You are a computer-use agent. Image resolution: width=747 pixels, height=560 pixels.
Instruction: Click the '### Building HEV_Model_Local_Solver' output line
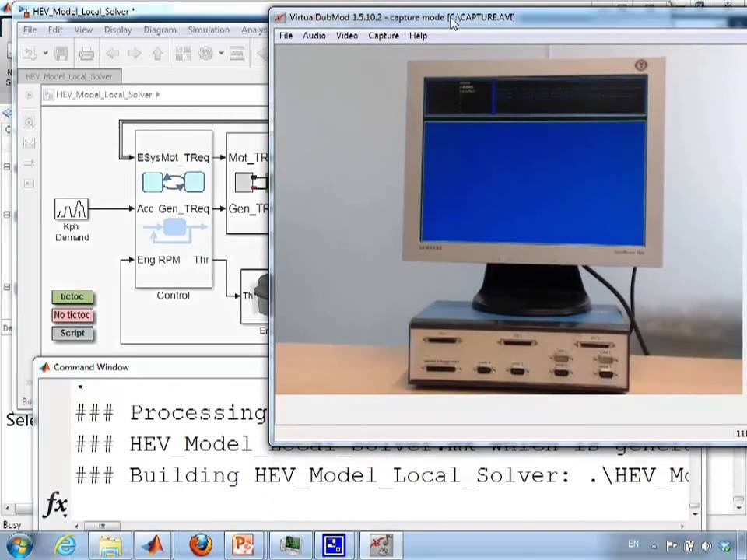pyautogui.click(x=381, y=475)
